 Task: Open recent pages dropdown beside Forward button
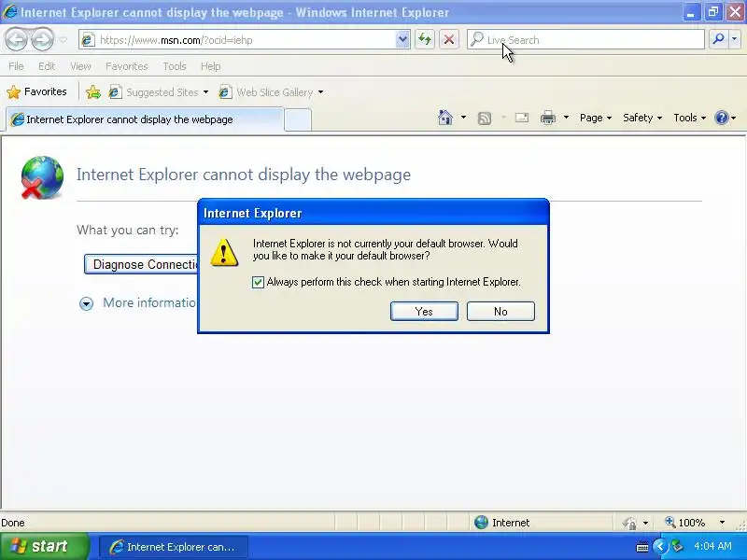click(63, 40)
